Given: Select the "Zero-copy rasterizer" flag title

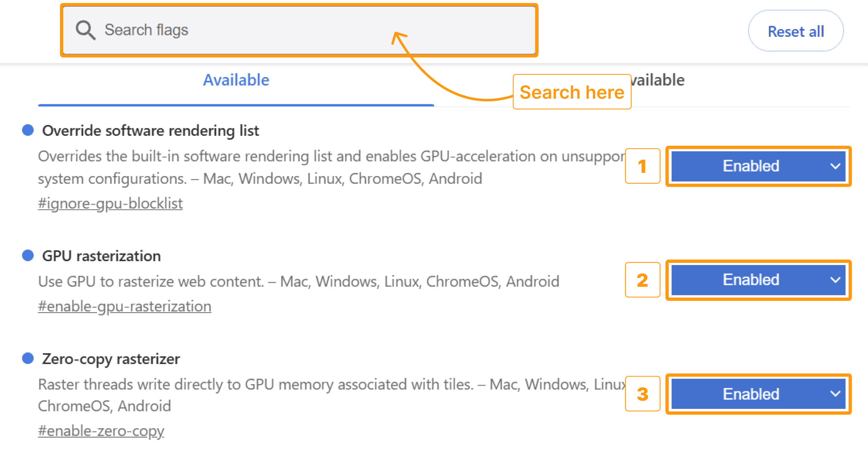Looking at the screenshot, I should [x=111, y=359].
